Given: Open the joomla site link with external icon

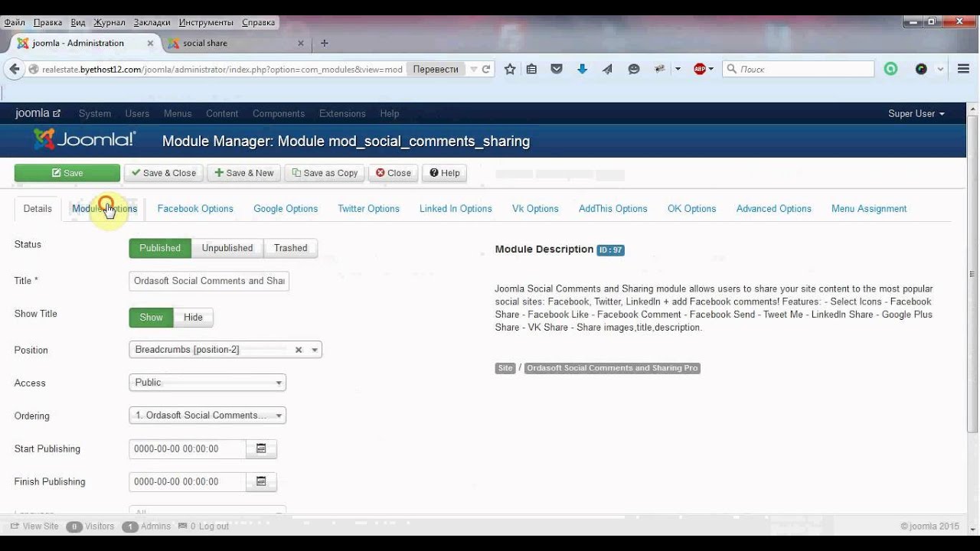Looking at the screenshot, I should click(x=38, y=113).
